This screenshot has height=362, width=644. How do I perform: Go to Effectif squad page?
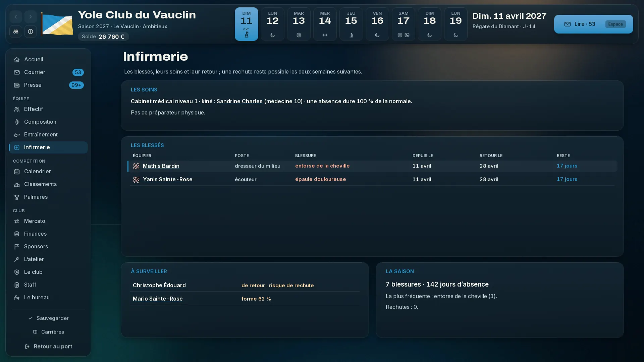coord(48,109)
